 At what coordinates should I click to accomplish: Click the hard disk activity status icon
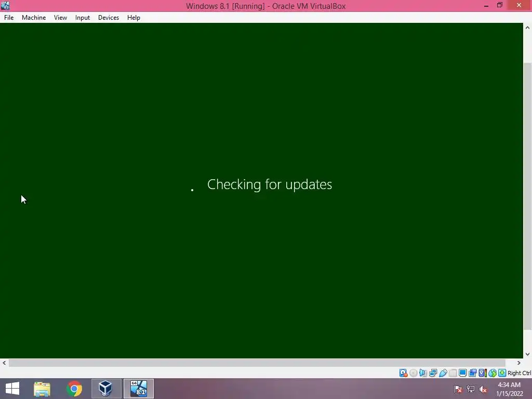pyautogui.click(x=403, y=373)
